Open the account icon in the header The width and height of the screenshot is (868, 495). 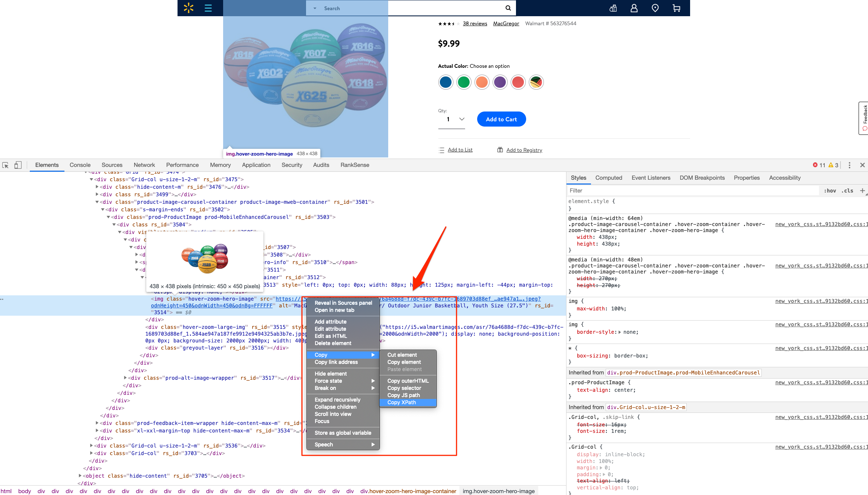tap(634, 8)
